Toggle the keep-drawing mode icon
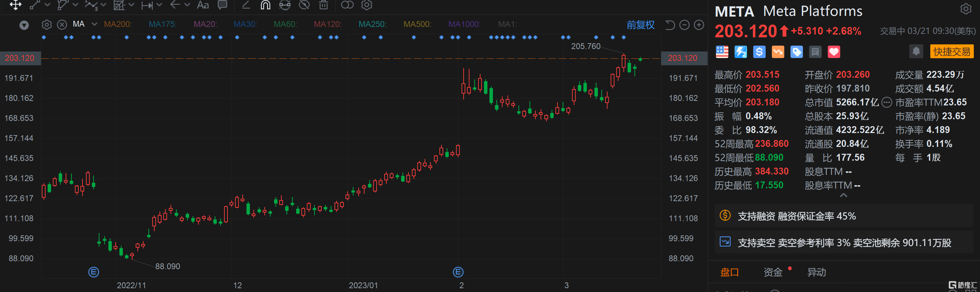The width and height of the screenshot is (980, 292). 284,5
